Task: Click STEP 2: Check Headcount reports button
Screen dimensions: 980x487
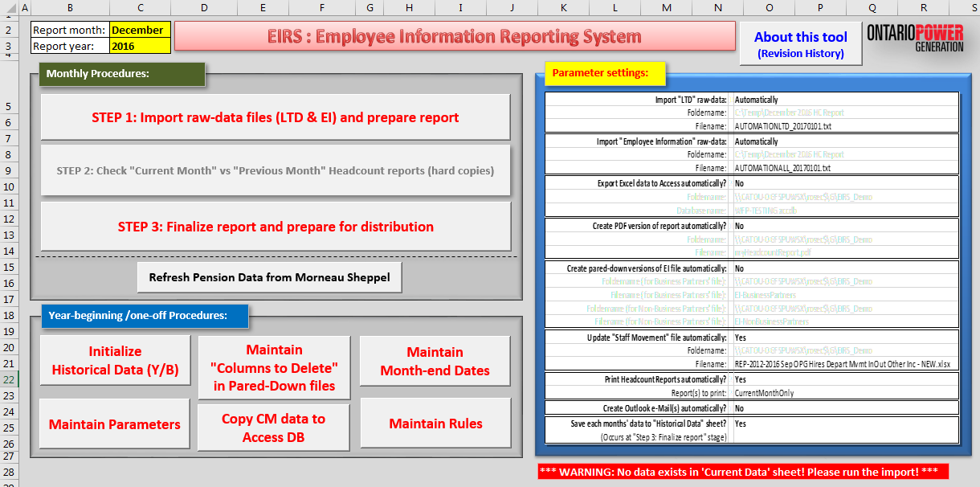Action: [276, 170]
